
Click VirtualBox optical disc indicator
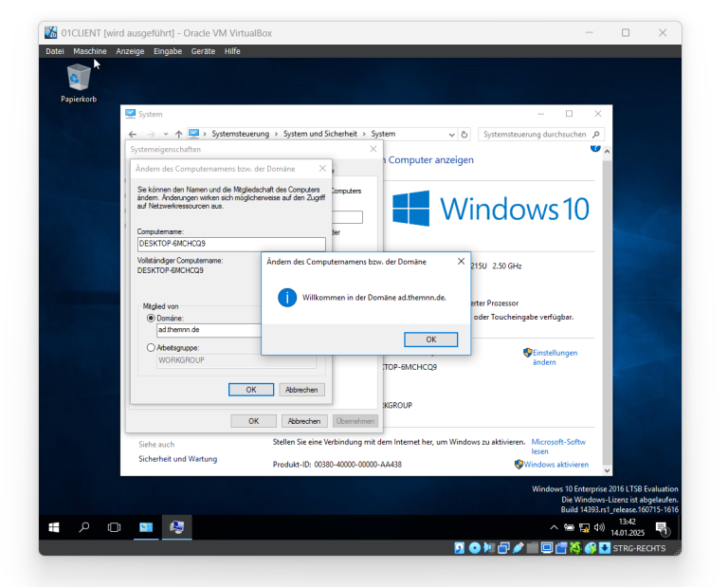475,548
